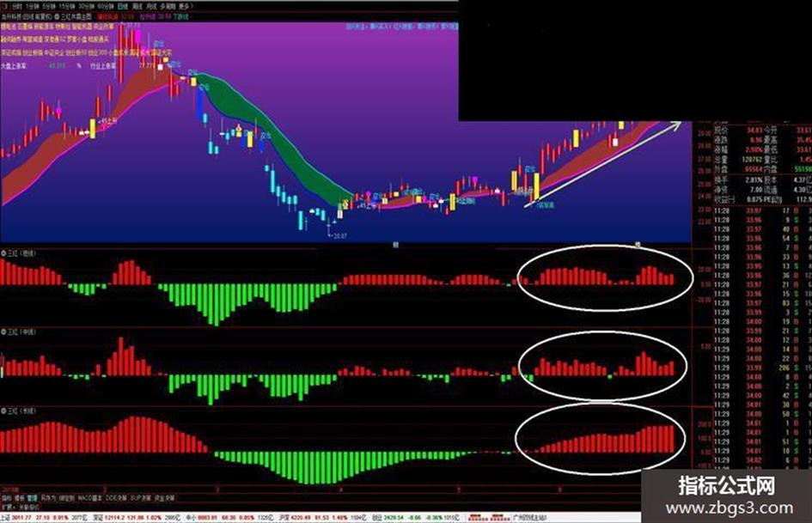Click server connection label 广州双线主站
The height and width of the screenshot is (523, 812).
[529, 517]
